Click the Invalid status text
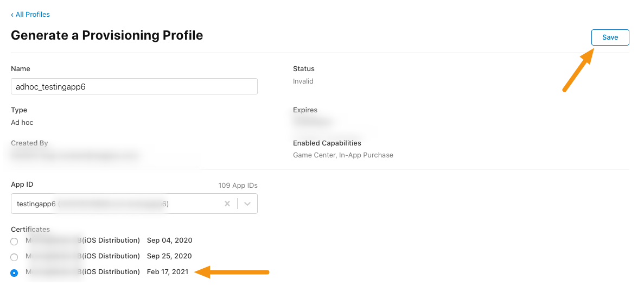The height and width of the screenshot is (285, 644). [303, 81]
